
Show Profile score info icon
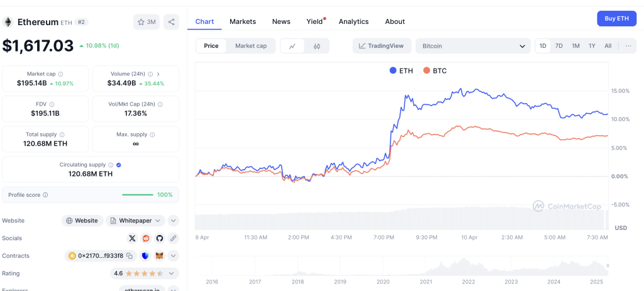(45, 195)
